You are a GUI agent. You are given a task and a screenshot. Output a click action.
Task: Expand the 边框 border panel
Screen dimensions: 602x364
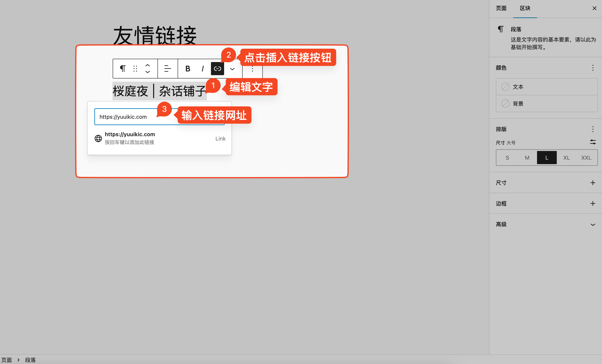[x=593, y=203]
